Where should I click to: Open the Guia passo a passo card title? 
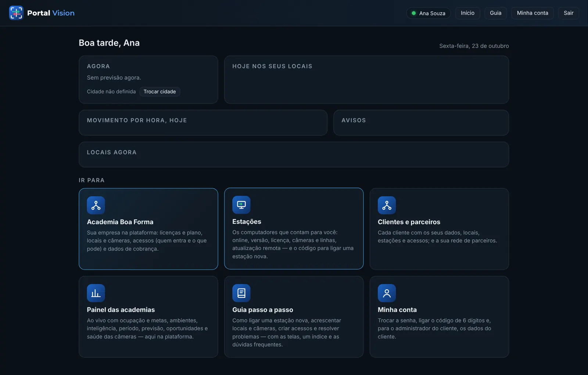point(263,310)
